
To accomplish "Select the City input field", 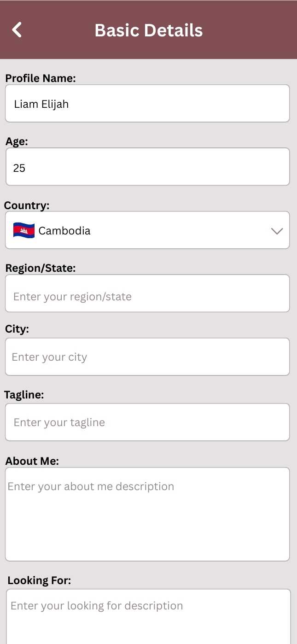I will (147, 357).
